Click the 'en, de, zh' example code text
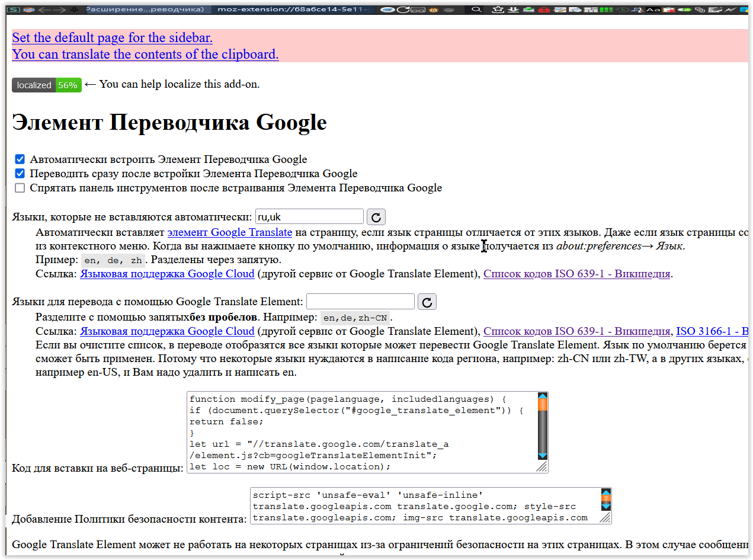The image size is (753, 560). tap(113, 260)
